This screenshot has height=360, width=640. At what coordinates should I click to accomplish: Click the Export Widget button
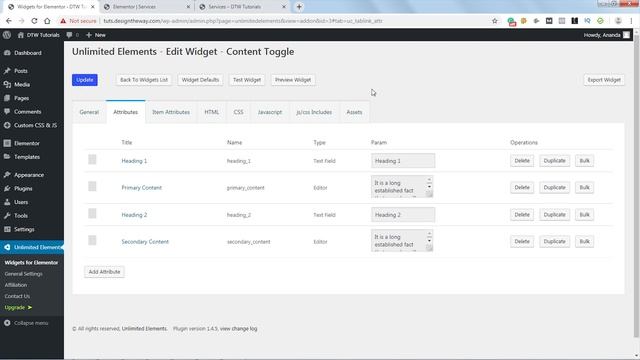[x=604, y=80]
